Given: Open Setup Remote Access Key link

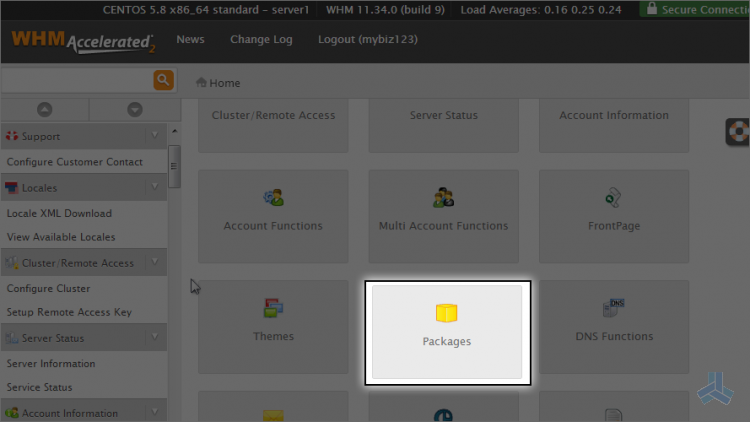Looking at the screenshot, I should tap(69, 312).
